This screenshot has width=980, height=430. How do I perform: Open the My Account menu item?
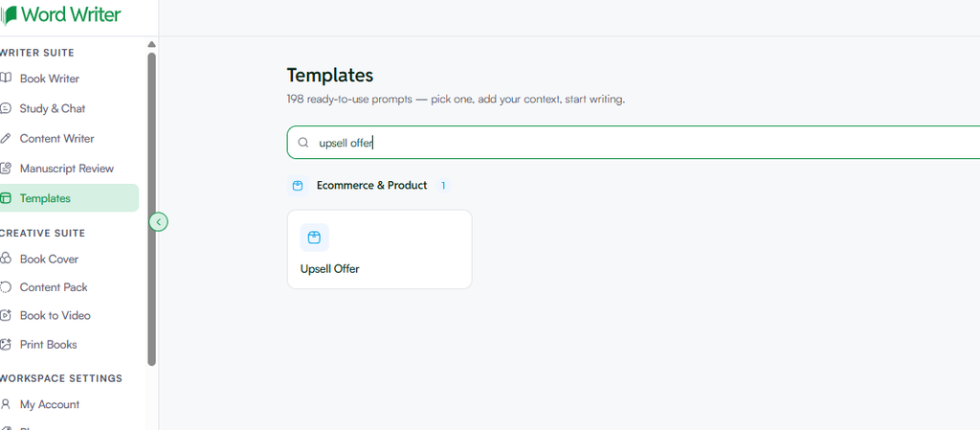click(x=69, y=404)
